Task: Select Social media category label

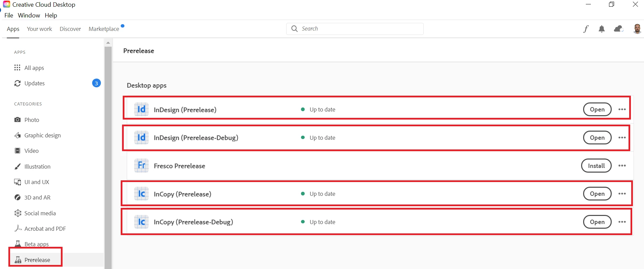Action: click(x=40, y=213)
